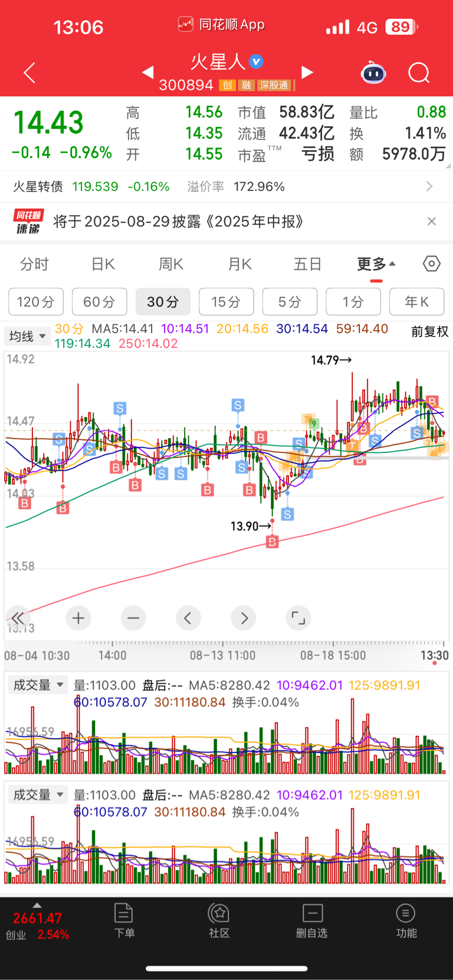Tap the minus button to zoom the chart out
453x980 pixels.
click(133, 618)
